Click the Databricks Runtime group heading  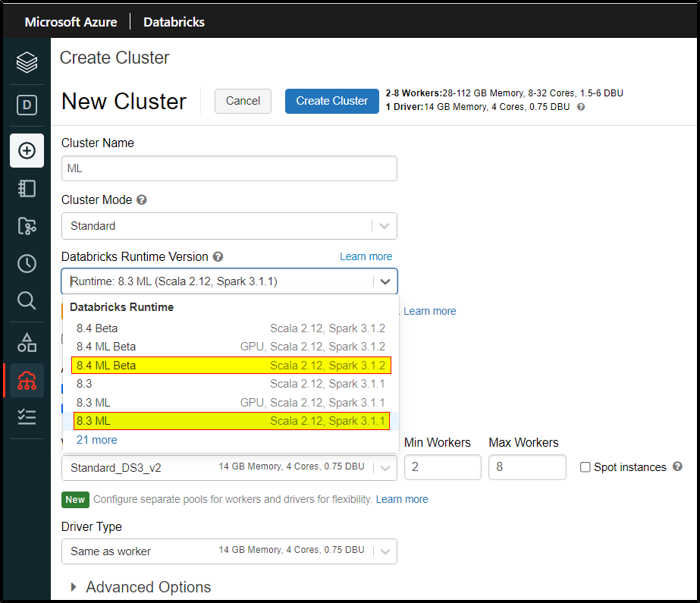122,307
